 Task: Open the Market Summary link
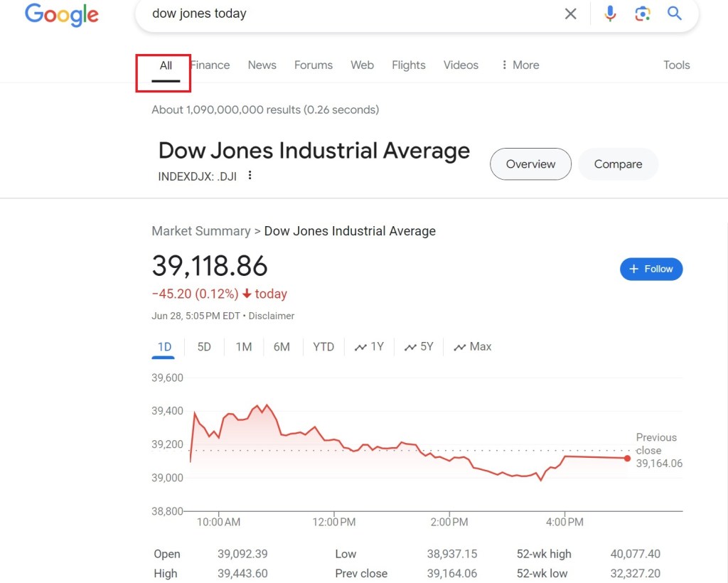200,231
